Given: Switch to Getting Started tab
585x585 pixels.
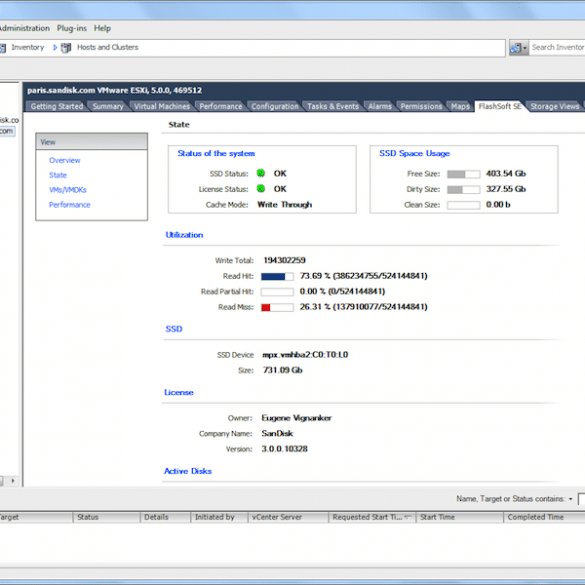Looking at the screenshot, I should (x=57, y=106).
